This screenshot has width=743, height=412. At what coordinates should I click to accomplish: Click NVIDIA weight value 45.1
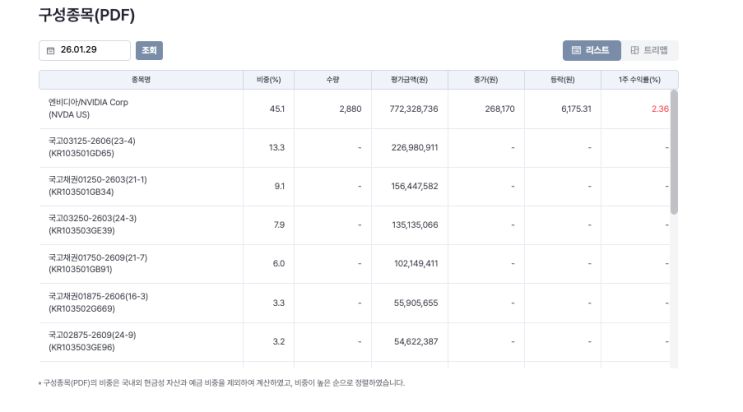point(277,109)
